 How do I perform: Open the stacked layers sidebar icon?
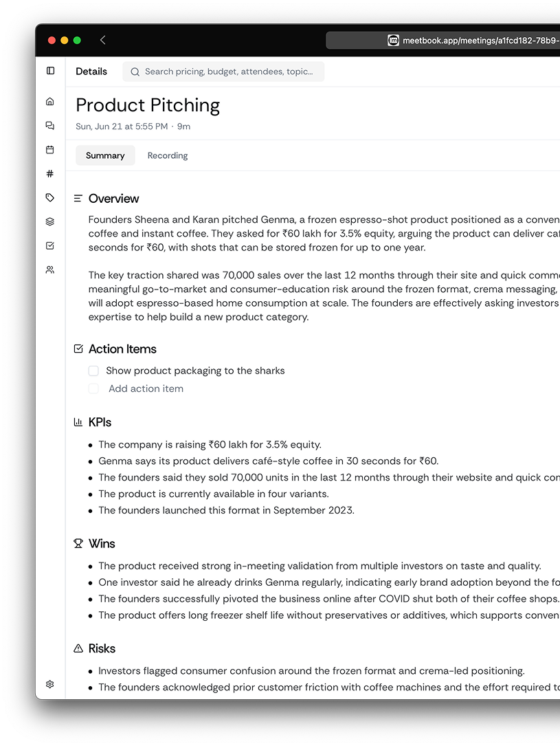pyautogui.click(x=50, y=221)
